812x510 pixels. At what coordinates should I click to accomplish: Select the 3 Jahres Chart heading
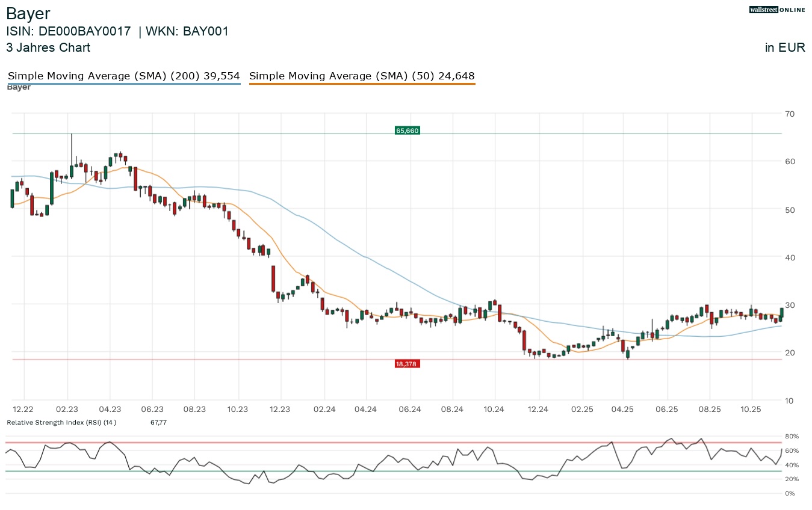pos(48,48)
